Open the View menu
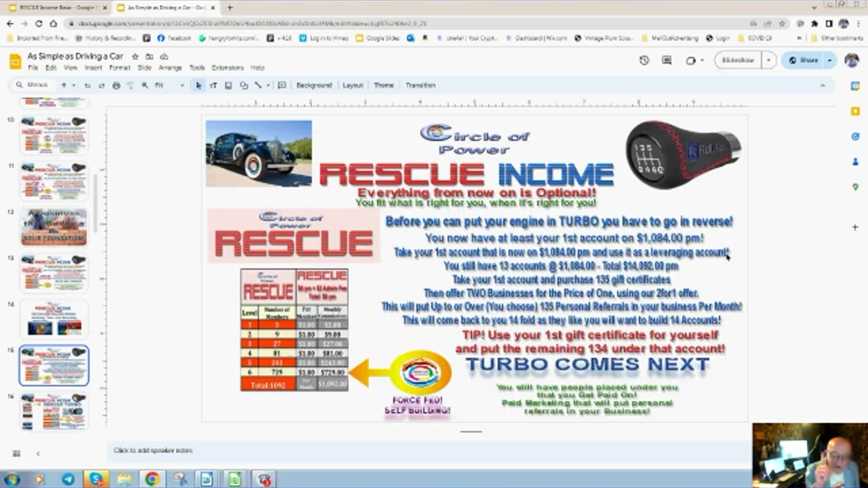Image resolution: width=868 pixels, height=488 pixels. point(71,68)
